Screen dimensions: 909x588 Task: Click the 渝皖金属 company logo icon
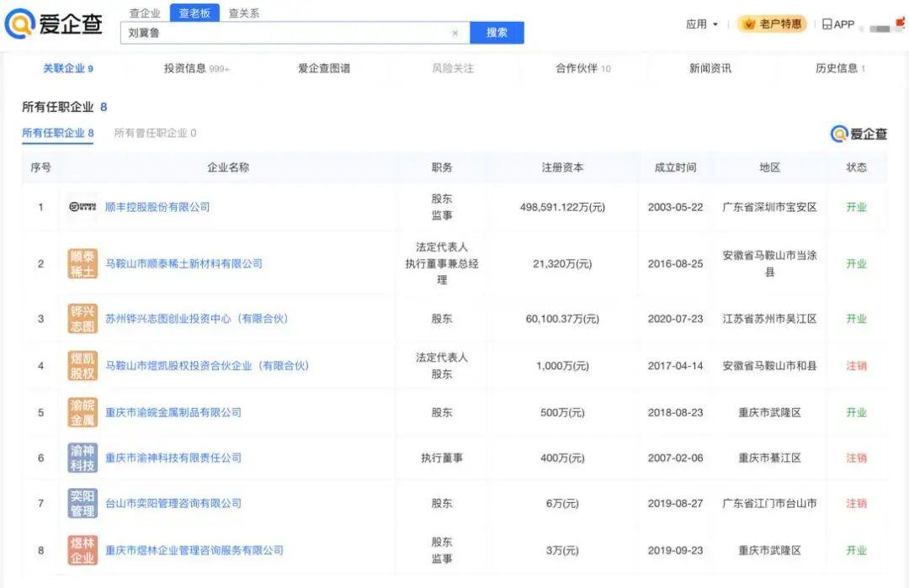pos(82,412)
